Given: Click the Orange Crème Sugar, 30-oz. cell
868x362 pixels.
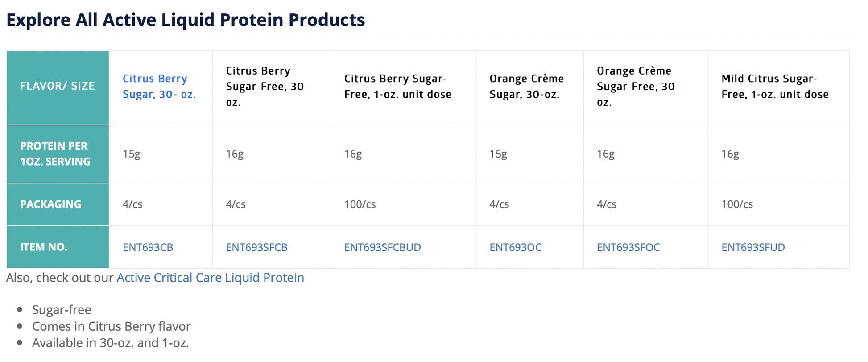Looking at the screenshot, I should (526, 87).
